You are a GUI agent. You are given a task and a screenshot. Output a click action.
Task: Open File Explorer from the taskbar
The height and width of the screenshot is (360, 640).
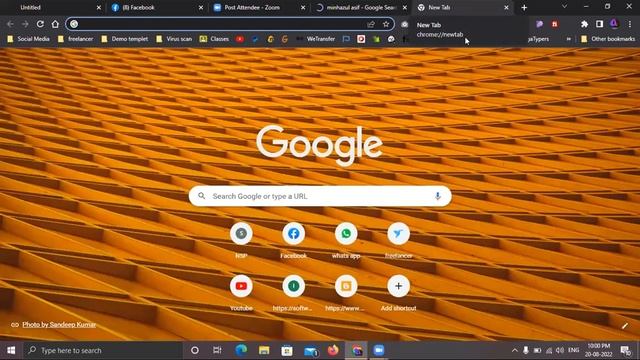point(264,350)
